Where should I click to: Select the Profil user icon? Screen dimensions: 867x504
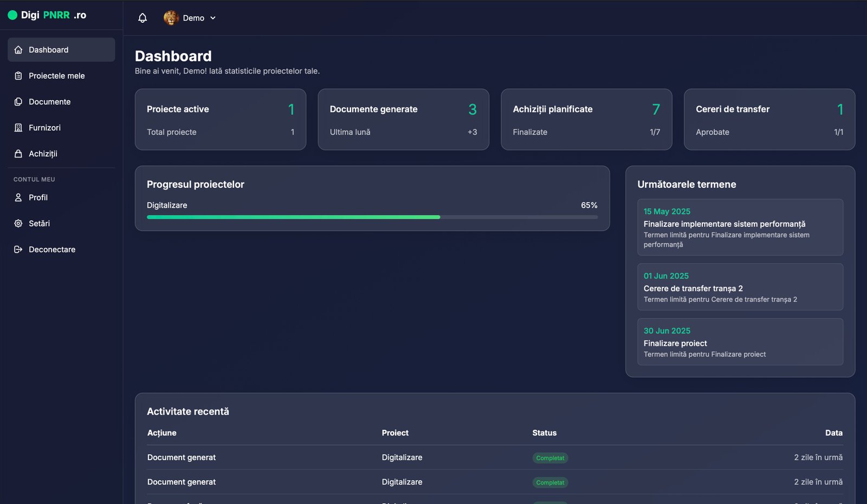tap(18, 197)
